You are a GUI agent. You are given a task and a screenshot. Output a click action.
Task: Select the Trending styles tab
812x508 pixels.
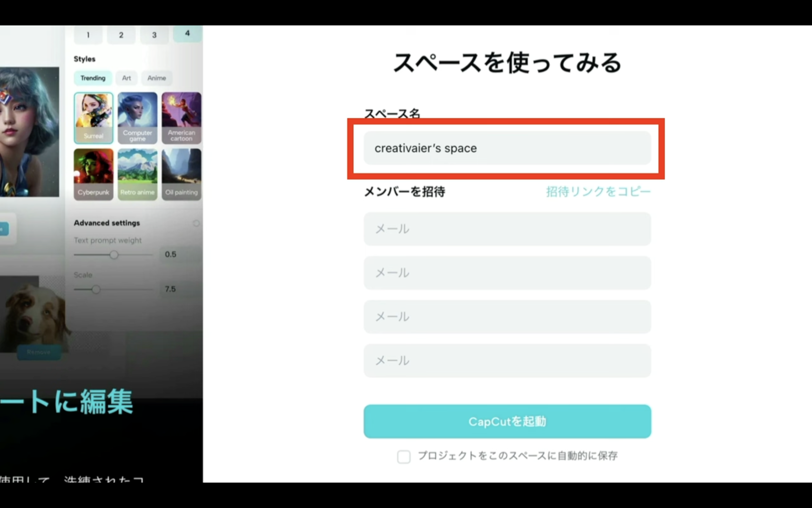(x=93, y=78)
